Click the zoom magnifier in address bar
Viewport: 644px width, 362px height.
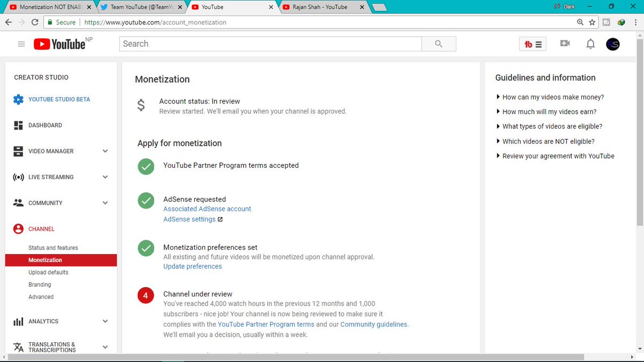coord(580,23)
